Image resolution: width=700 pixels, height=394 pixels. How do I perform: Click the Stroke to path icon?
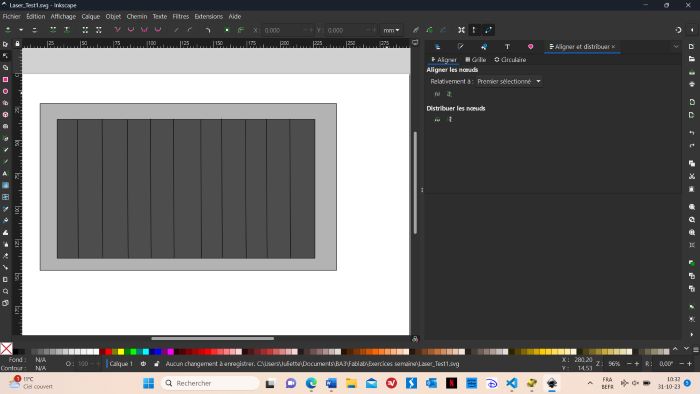[241, 30]
